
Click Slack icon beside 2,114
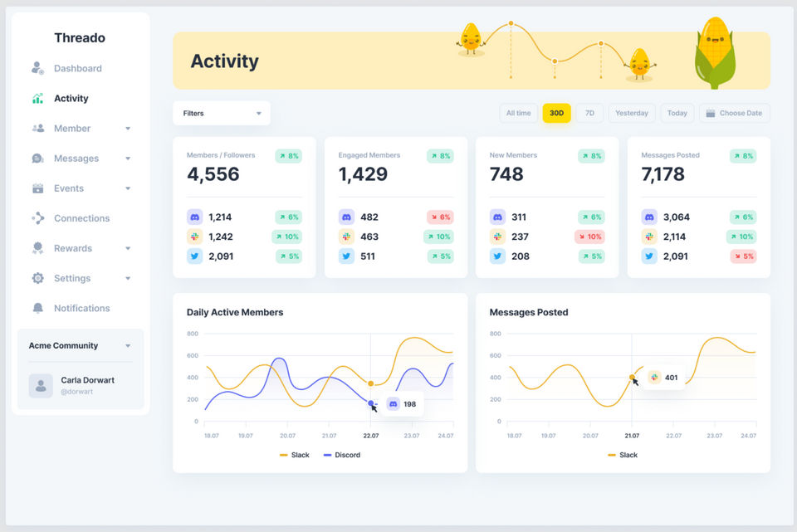pyautogui.click(x=649, y=237)
